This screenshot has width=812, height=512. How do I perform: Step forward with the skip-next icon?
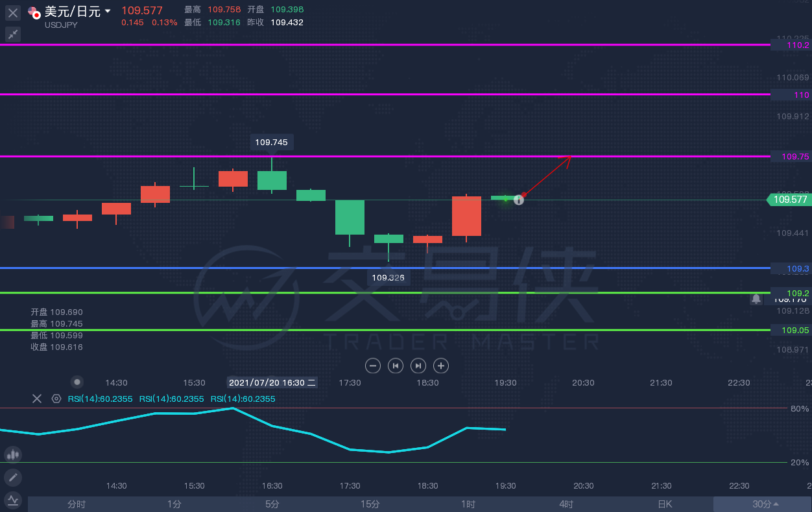[418, 366]
